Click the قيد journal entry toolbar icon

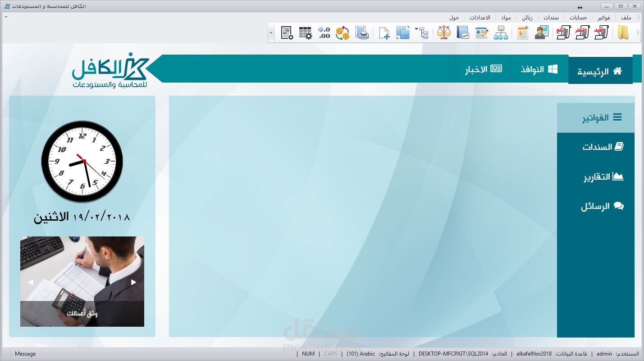click(601, 32)
